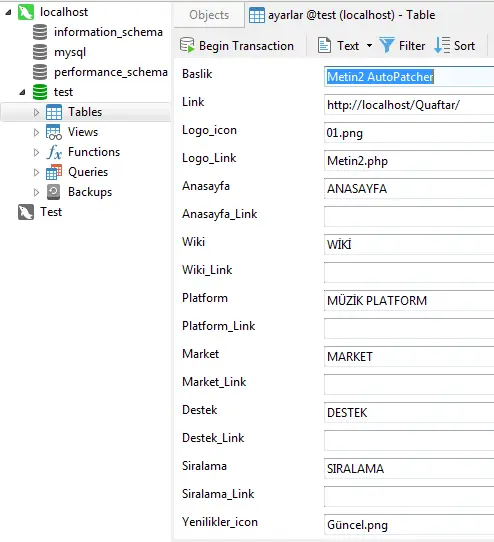Screen dimensions: 494x542
Task: Expand the Backups node
Action: coord(36,193)
